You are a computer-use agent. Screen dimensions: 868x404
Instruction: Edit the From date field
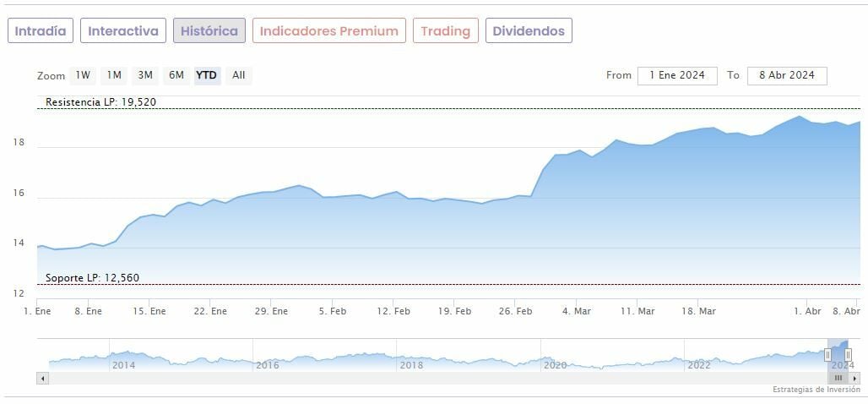(x=677, y=75)
